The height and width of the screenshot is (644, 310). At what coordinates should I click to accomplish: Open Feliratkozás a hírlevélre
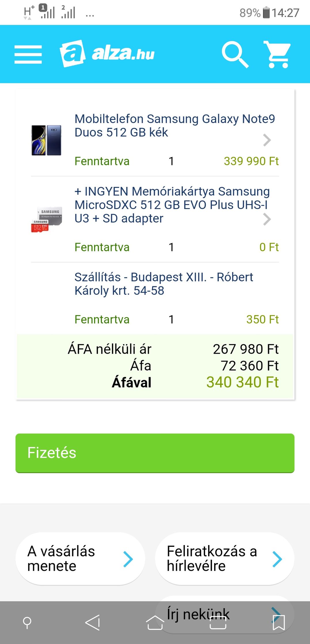point(212,559)
